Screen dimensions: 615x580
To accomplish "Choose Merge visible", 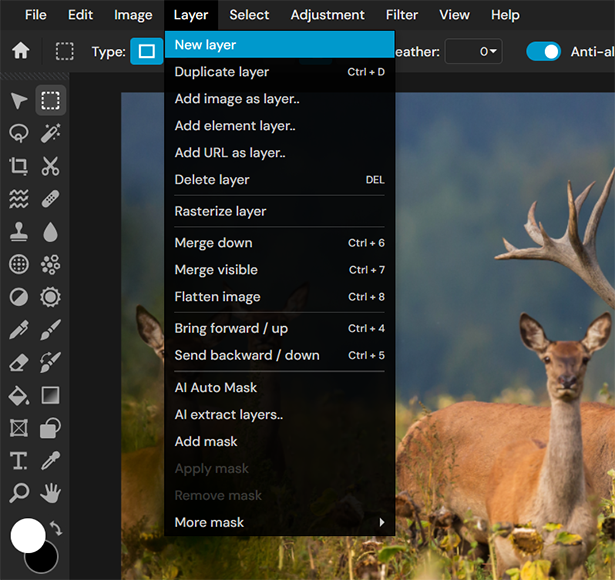I will click(280, 270).
